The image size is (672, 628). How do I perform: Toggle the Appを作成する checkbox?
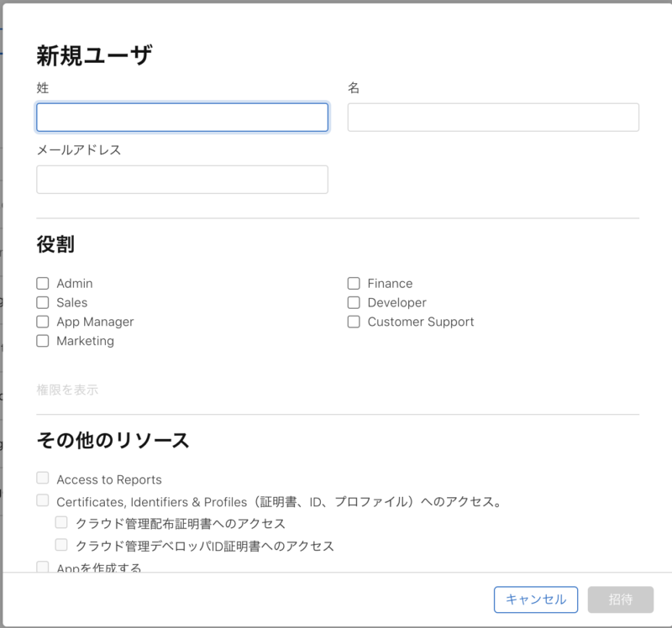pyautogui.click(x=43, y=567)
